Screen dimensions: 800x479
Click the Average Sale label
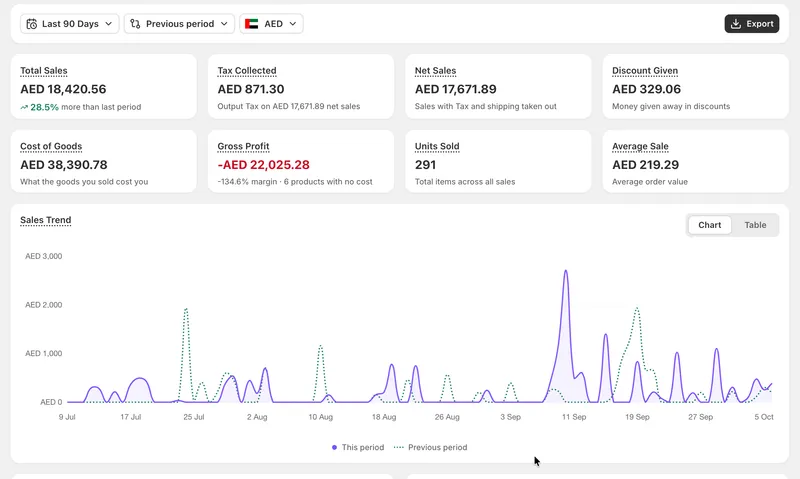640,146
